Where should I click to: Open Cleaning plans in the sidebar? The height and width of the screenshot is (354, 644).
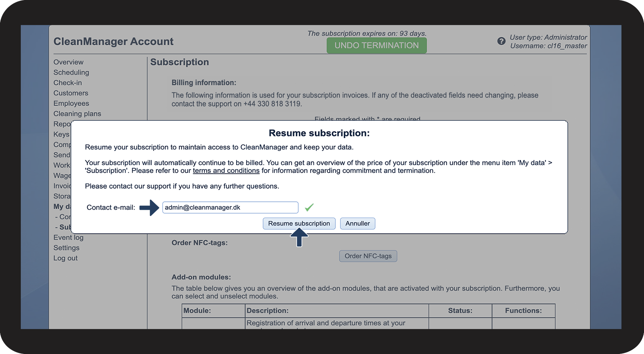coord(77,114)
